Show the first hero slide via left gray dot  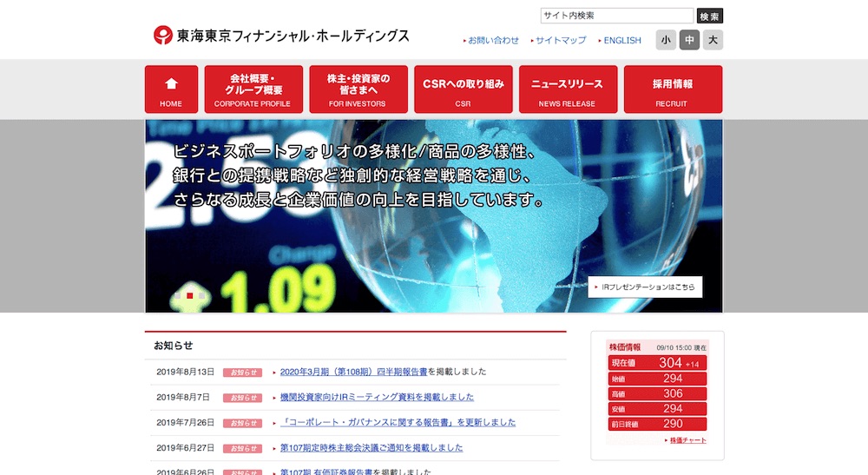[177, 295]
